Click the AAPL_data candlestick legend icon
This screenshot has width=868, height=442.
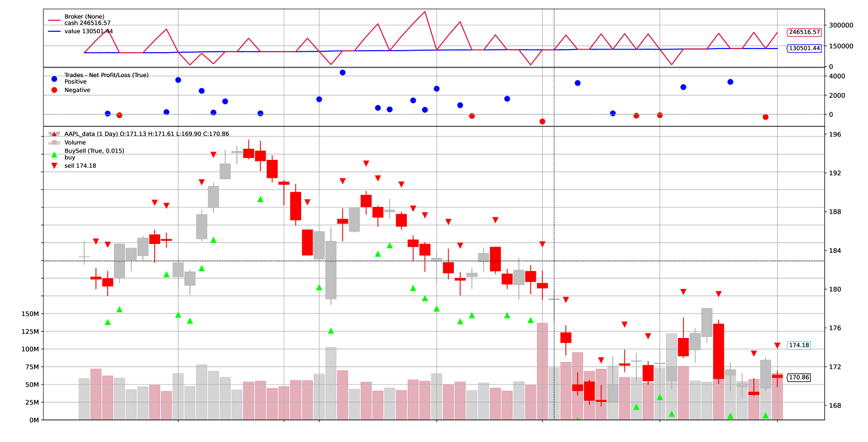tap(54, 134)
